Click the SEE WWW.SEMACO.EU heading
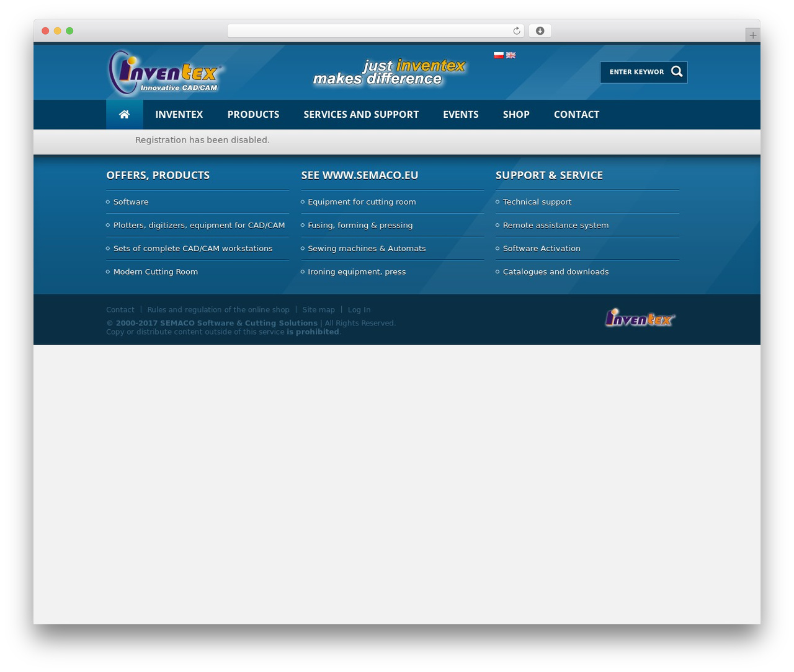This screenshot has height=672, width=794. 360,175
